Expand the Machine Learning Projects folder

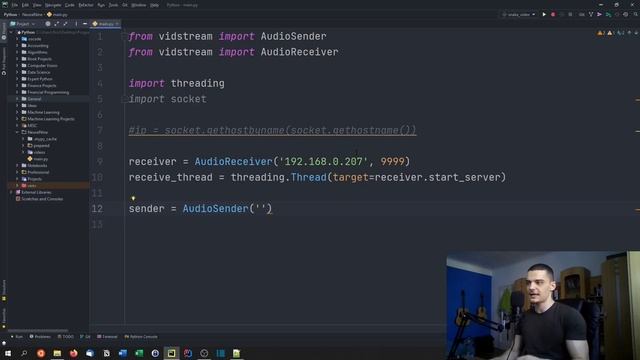(17, 119)
